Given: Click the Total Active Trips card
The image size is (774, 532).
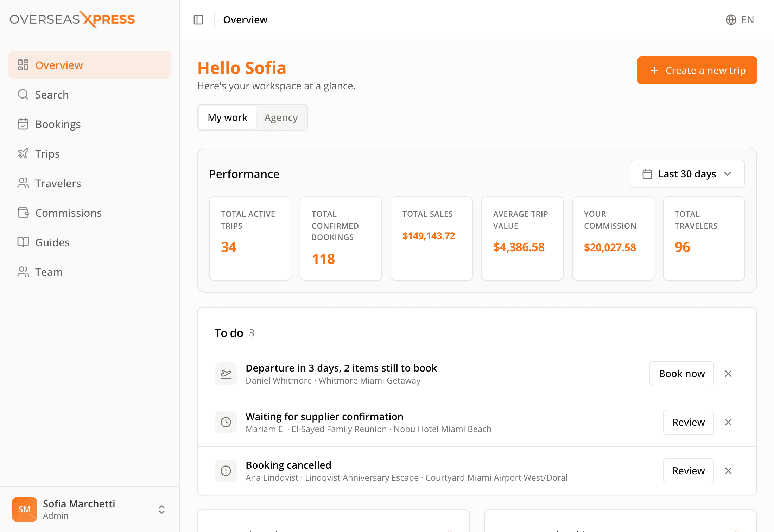Looking at the screenshot, I should click(x=250, y=239).
